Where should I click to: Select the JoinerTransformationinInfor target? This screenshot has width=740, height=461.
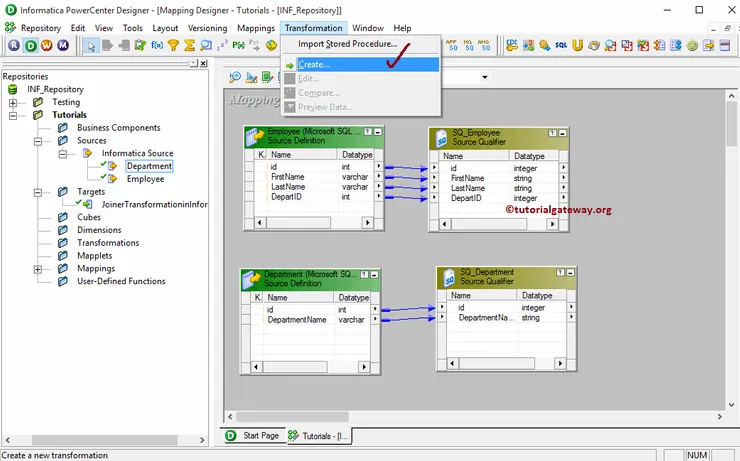(x=154, y=204)
